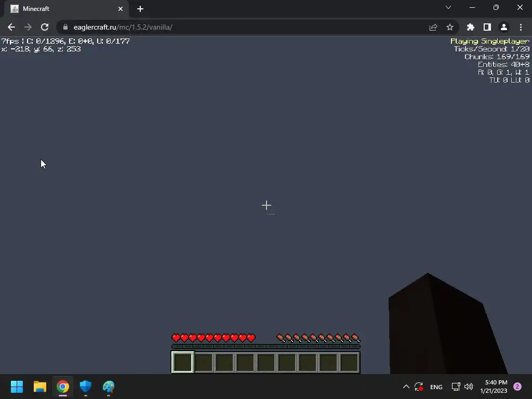Minimize the Chrome window
532x399 pixels.
point(472,7)
